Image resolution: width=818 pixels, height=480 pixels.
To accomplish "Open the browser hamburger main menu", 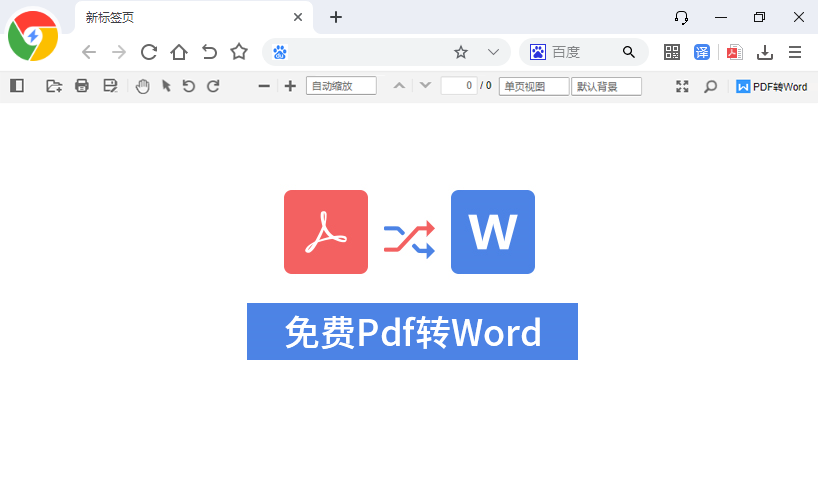I will coord(795,52).
